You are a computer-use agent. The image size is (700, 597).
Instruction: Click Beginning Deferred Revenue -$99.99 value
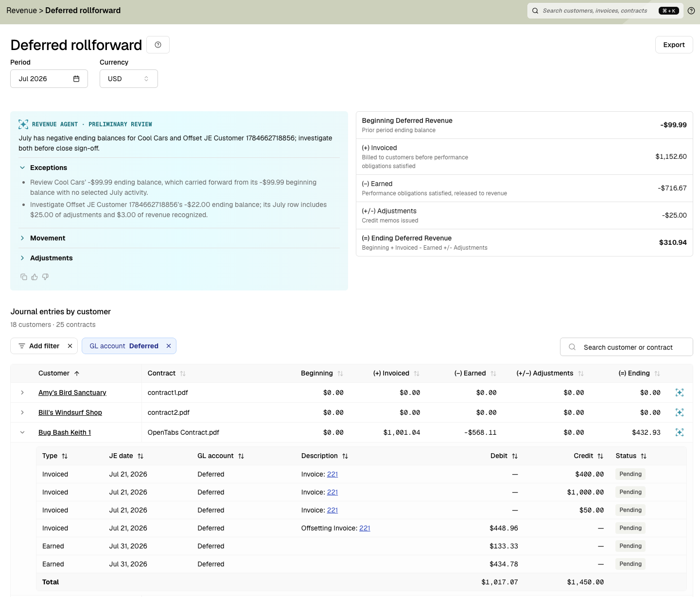[673, 125]
